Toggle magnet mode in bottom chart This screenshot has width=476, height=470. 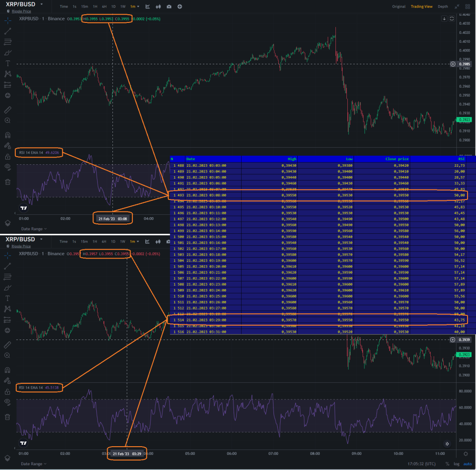point(7,370)
